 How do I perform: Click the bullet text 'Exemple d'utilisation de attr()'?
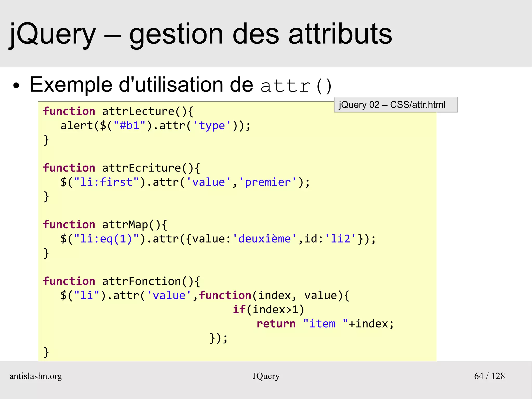(x=181, y=85)
